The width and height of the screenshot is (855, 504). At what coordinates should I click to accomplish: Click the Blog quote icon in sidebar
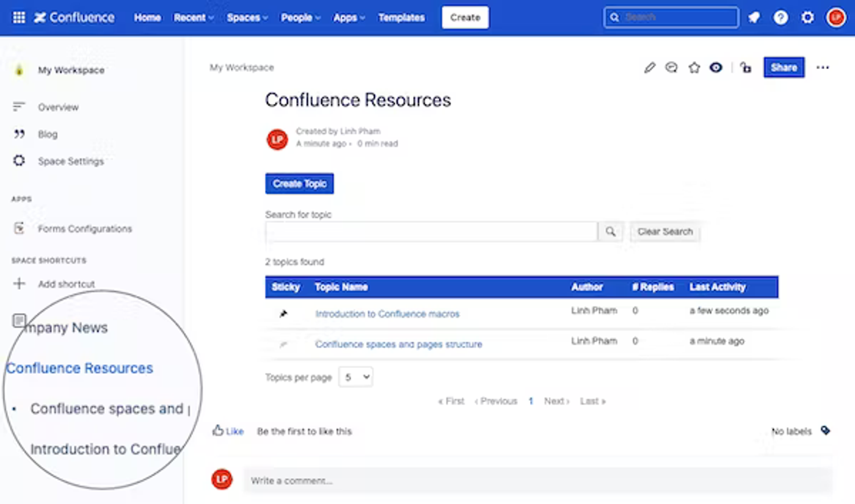coord(19,134)
